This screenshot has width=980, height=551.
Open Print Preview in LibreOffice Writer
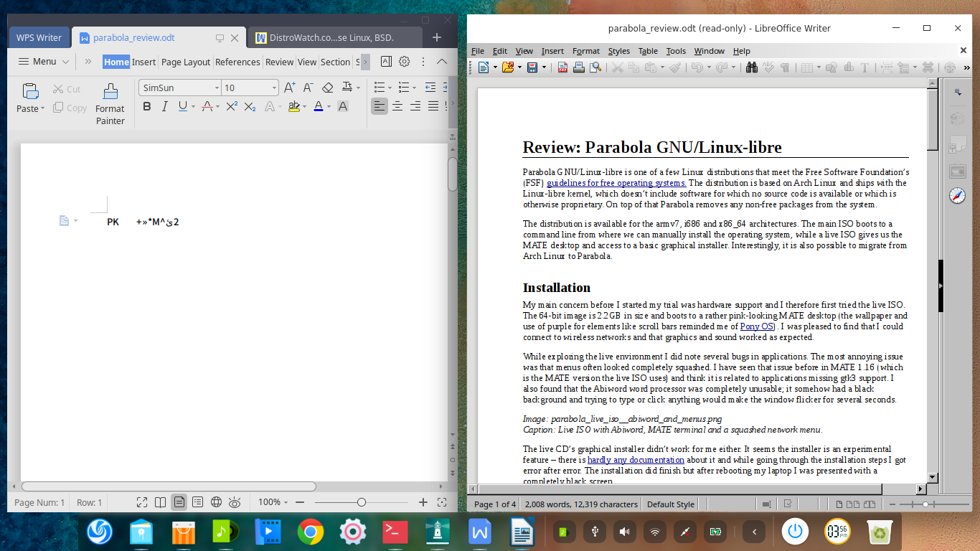click(x=595, y=67)
